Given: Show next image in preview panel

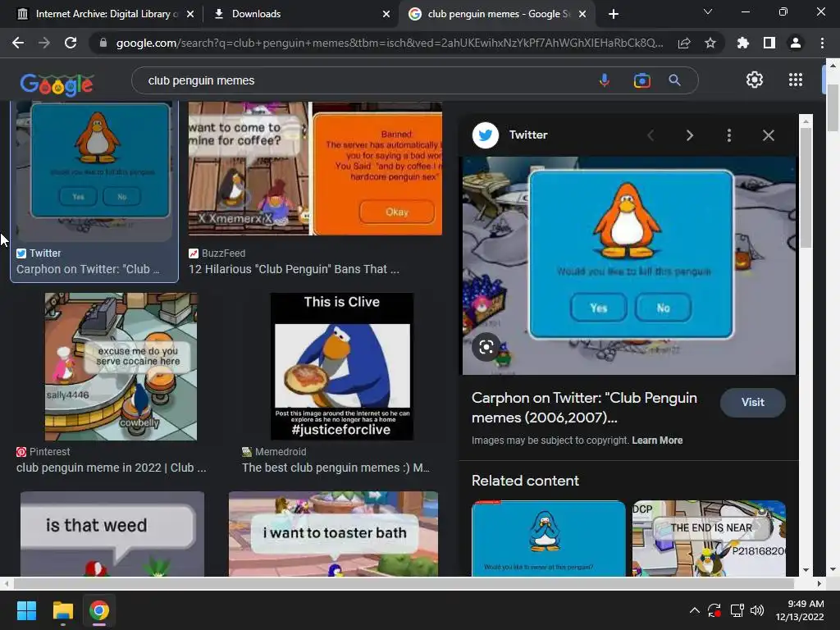Looking at the screenshot, I should [x=690, y=135].
